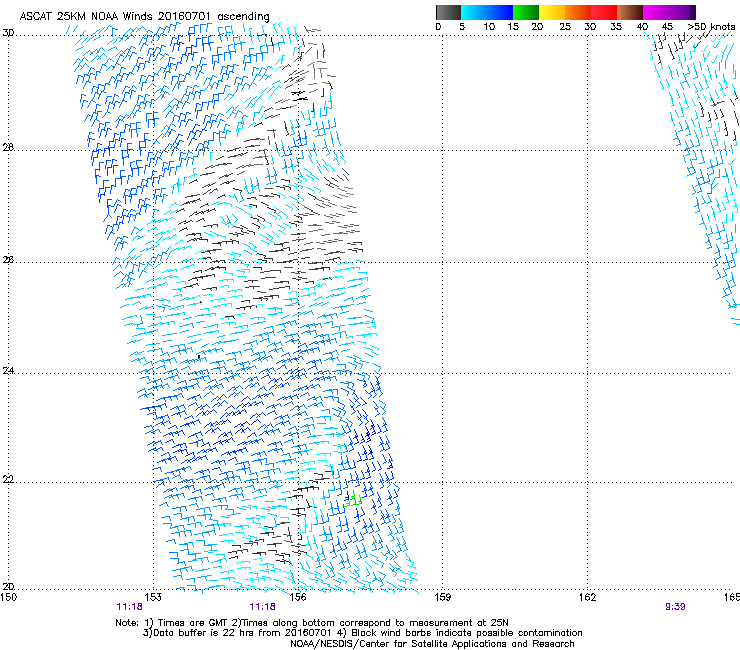This screenshot has width=740, height=650.
Task: Click the longitude axis label '162'
Action: point(587,597)
